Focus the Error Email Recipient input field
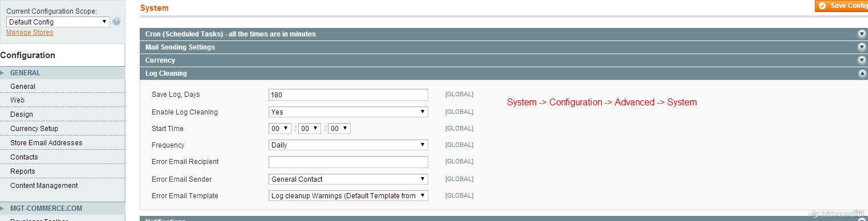The height and width of the screenshot is (221, 868). click(x=348, y=162)
